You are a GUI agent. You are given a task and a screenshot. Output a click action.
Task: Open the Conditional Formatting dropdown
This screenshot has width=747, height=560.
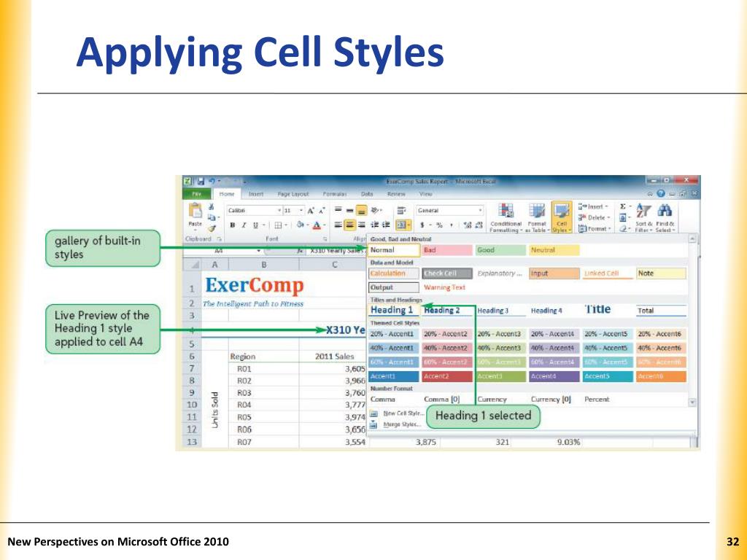(x=506, y=217)
